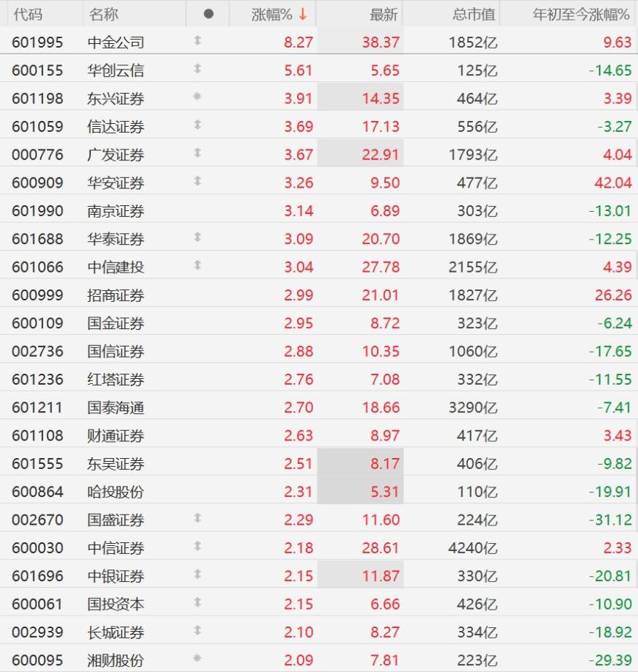This screenshot has width=638, height=672.
Task: Click the highlighted latest price 38.37
Action: pyautogui.click(x=381, y=43)
